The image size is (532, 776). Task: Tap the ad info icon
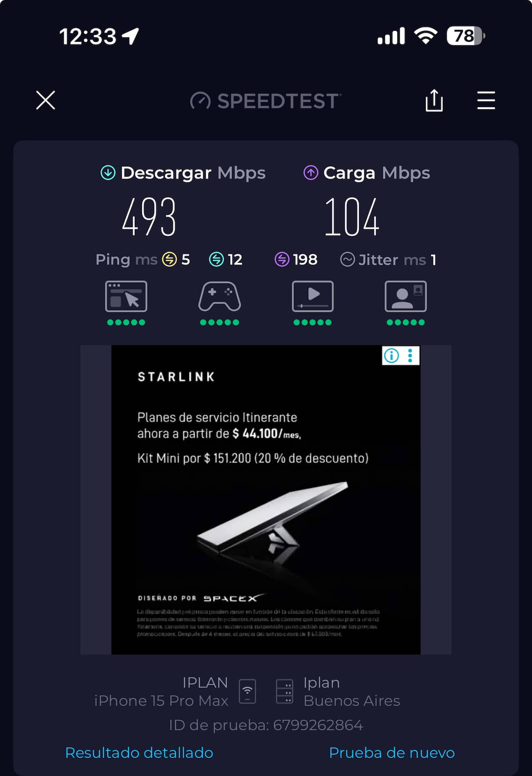click(391, 355)
